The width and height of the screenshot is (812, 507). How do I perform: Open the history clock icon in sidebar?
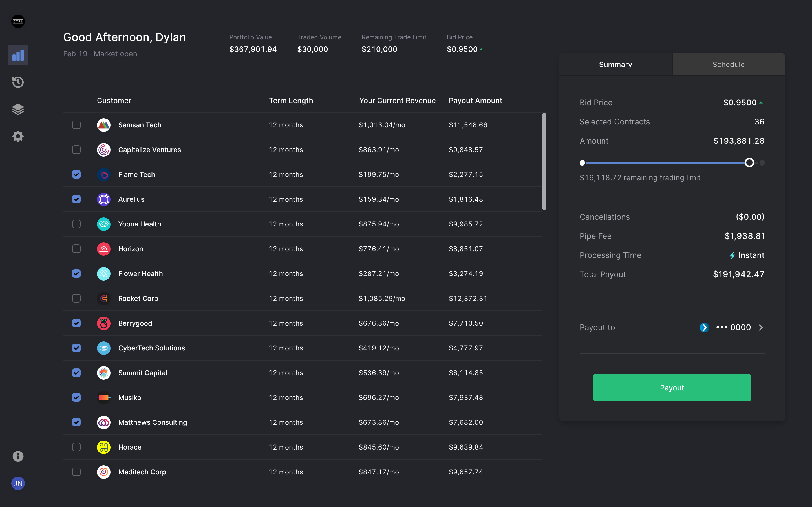18,82
